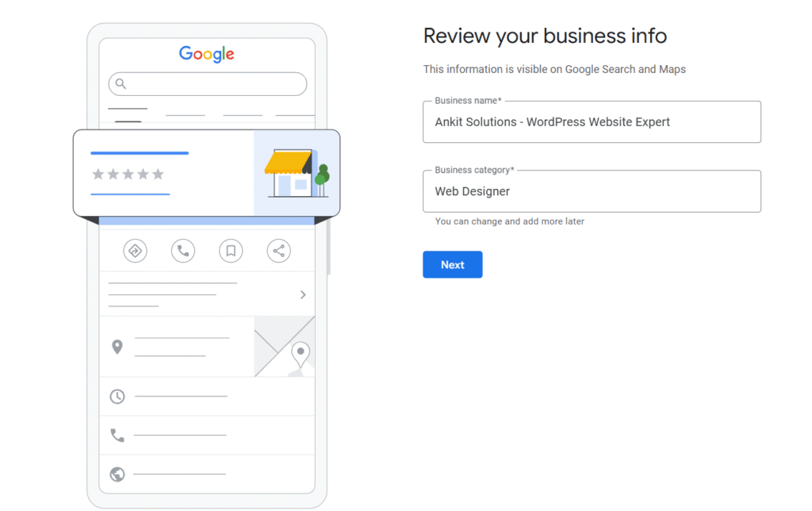The width and height of the screenshot is (812, 511).
Task: Click the Google logo at the top
Action: pos(205,54)
